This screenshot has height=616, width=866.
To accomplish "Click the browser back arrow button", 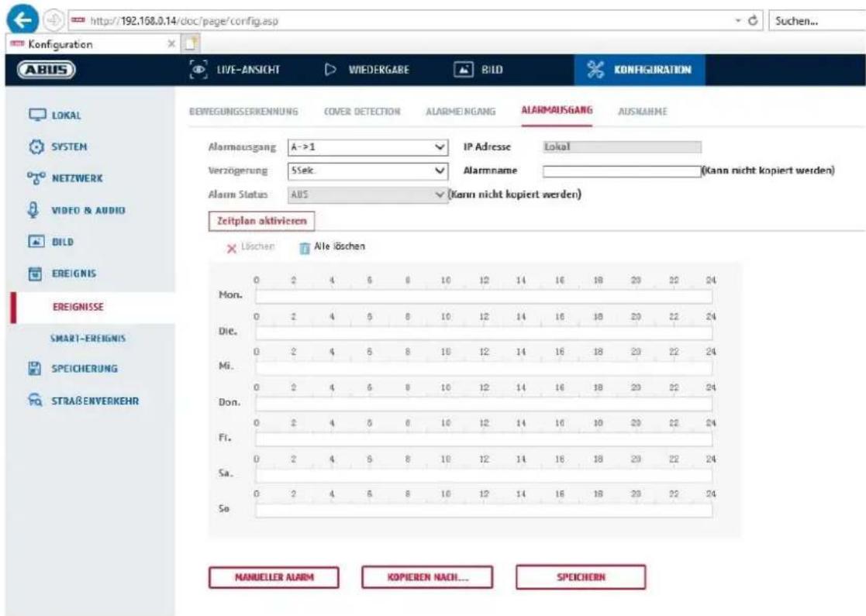I will coord(22,20).
